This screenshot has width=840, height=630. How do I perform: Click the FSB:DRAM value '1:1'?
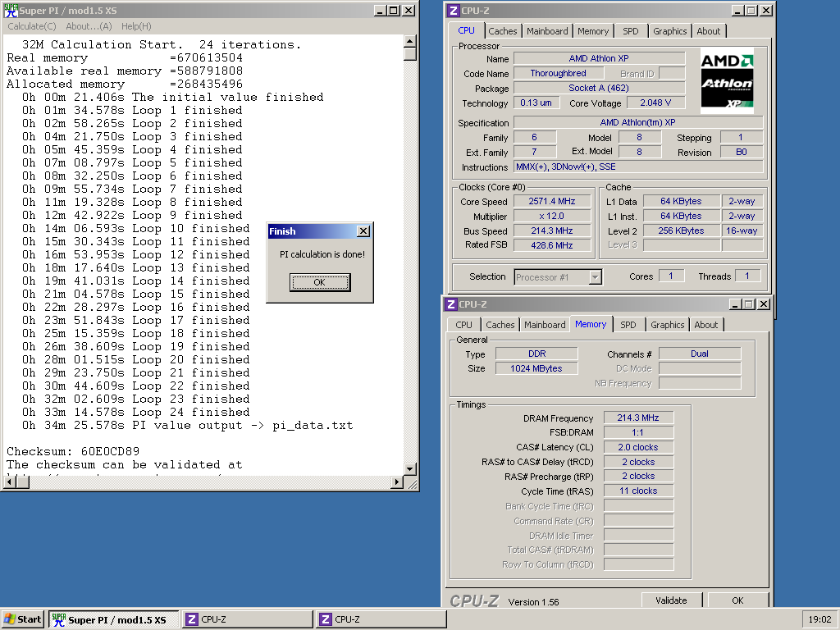click(638, 432)
